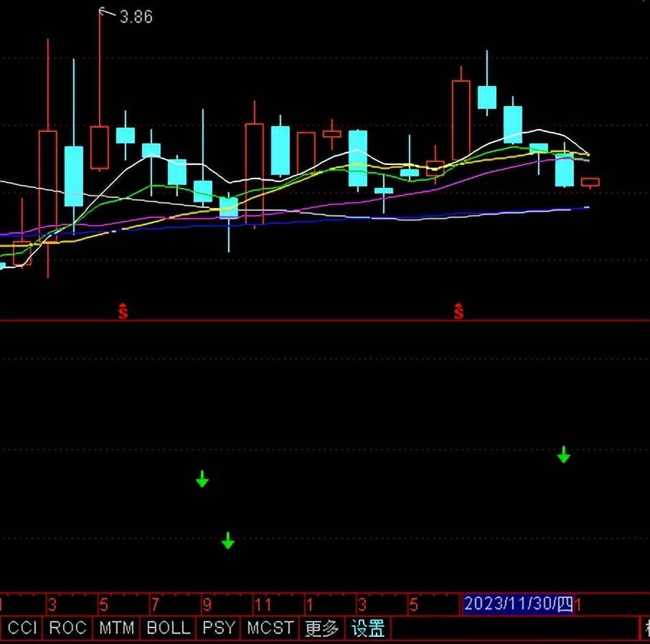
Task: Click the time axis label 11
Action: 263,605
